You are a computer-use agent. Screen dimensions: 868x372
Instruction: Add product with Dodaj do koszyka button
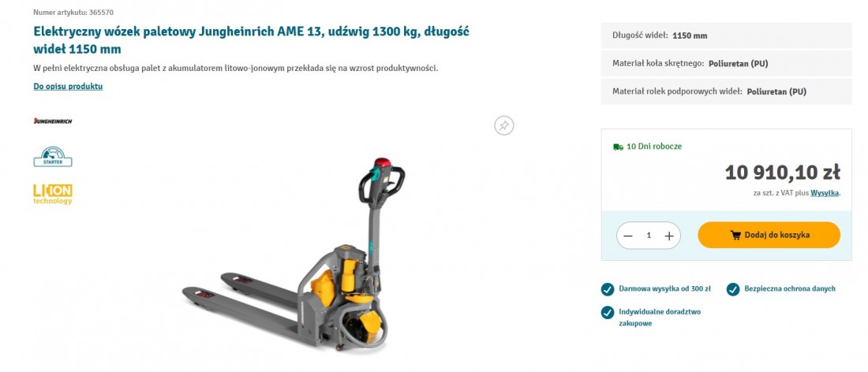tap(769, 235)
